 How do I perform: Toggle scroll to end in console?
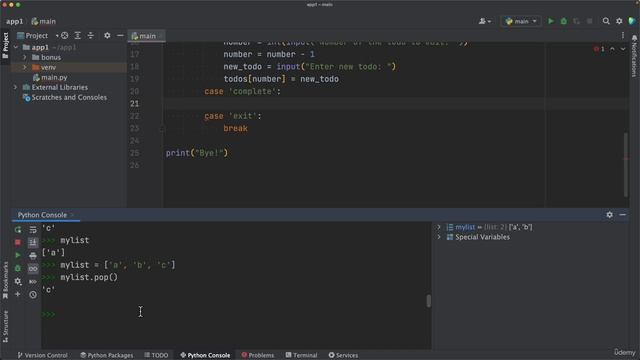tap(33, 242)
